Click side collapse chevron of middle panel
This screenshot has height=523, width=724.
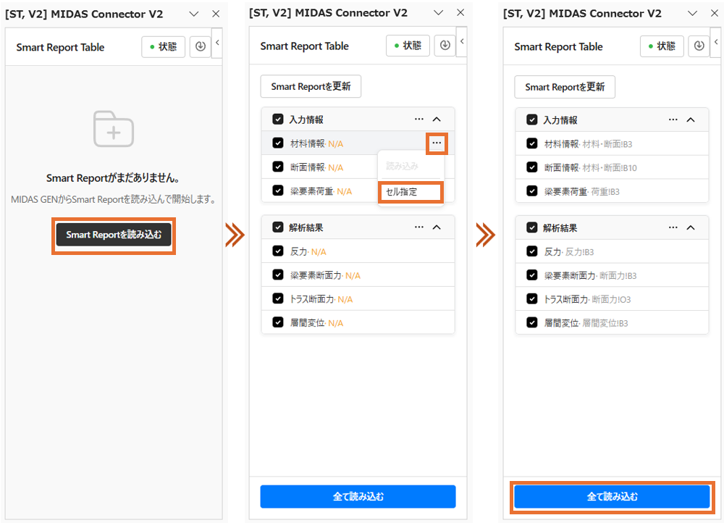(x=462, y=42)
